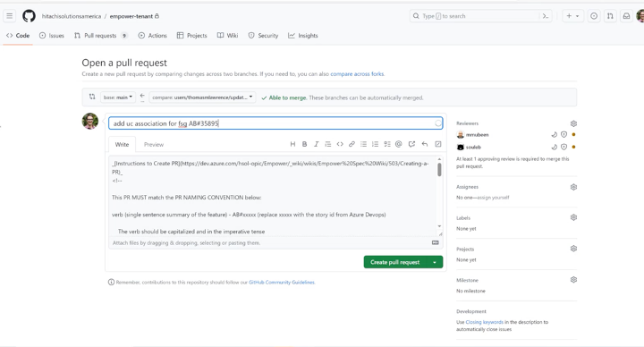Switch to the Write tab

point(122,145)
